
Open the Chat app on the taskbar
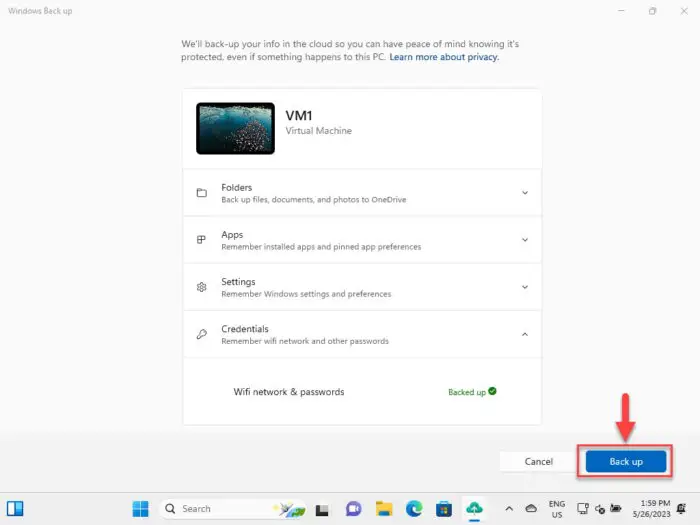(354, 508)
